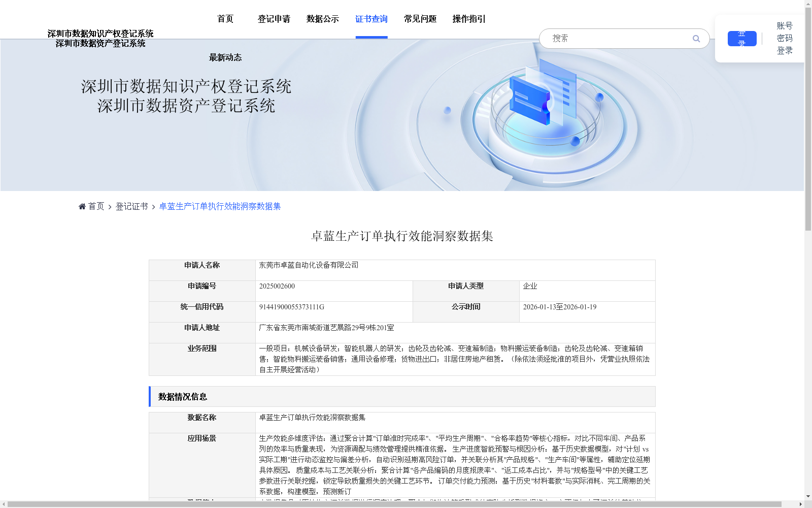
Task: Choose 账号密码登录 login option
Action: point(785,38)
